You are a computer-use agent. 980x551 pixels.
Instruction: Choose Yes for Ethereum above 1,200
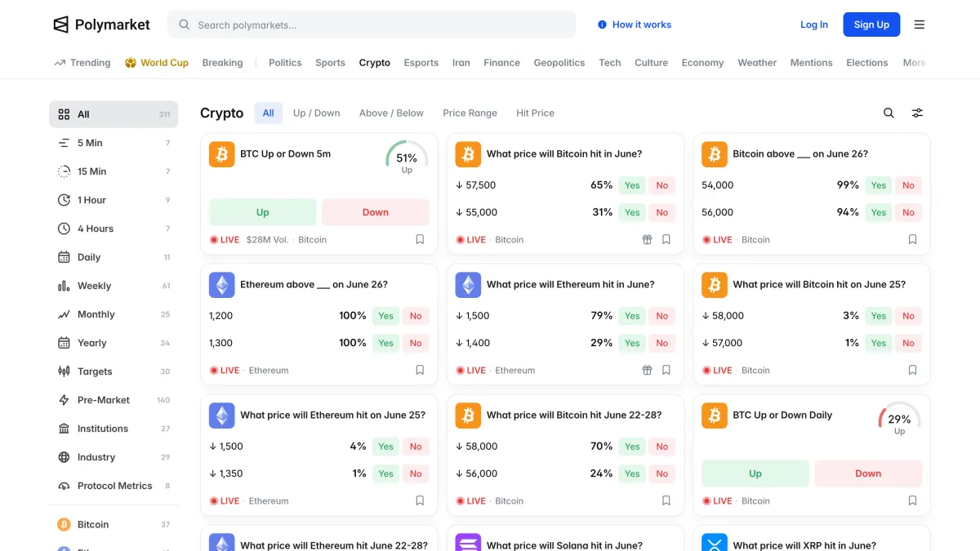point(386,316)
